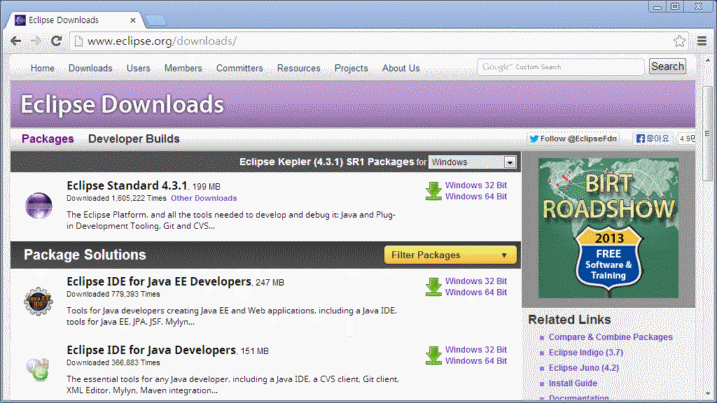Open the About Us menu item

coord(401,68)
